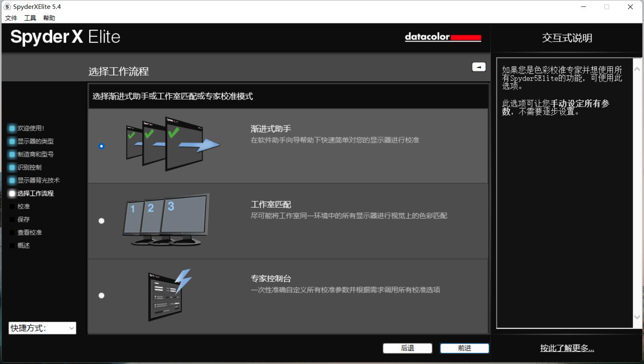Viewport: 644px width, 364px height.
Task: Select the 欢迎使用! step icon in sidebar
Action: click(x=11, y=128)
